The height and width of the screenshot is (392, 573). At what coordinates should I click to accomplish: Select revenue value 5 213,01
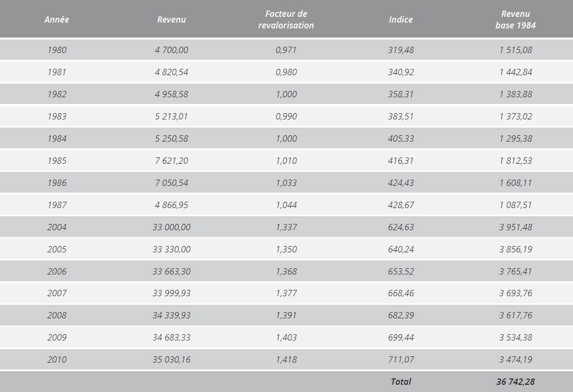click(172, 116)
